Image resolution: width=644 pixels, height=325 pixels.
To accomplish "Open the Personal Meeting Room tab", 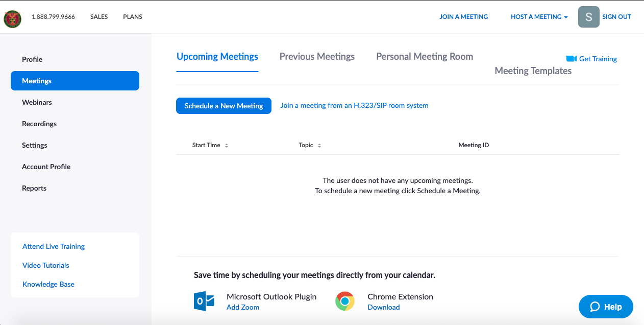I will (424, 57).
